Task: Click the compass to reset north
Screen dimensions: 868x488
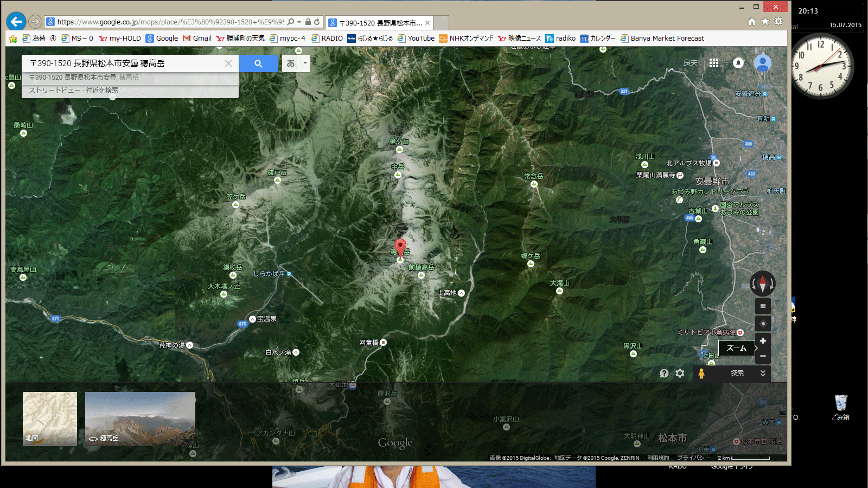Action: [763, 284]
